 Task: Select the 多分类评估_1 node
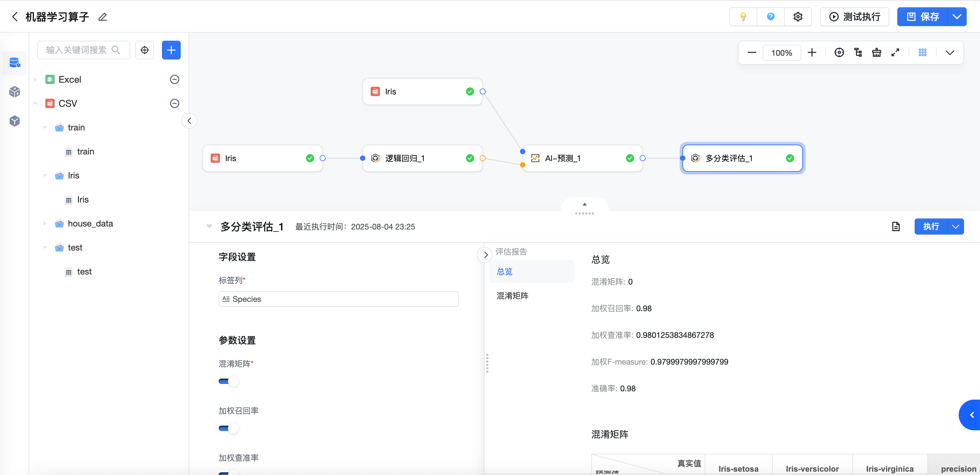tap(742, 158)
